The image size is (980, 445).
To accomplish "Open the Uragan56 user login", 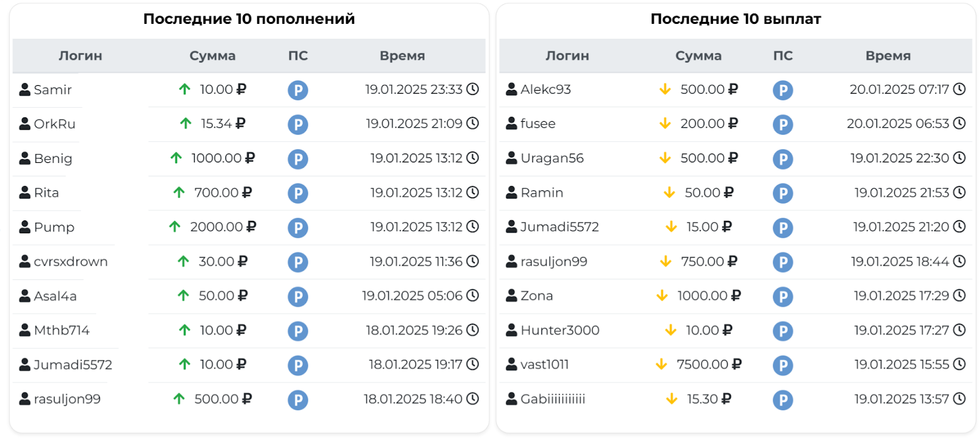I will click(552, 159).
